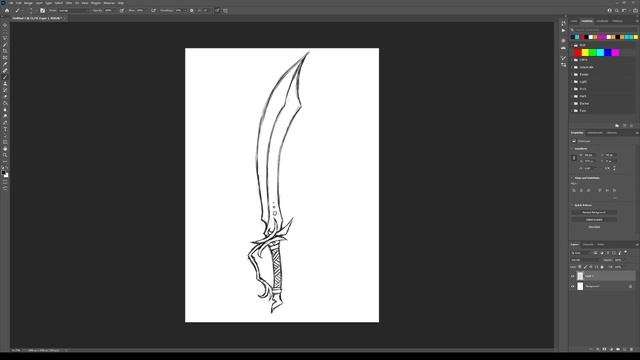Add a layer mask icon
Viewport: 640px width, 360px height.
click(x=604, y=349)
